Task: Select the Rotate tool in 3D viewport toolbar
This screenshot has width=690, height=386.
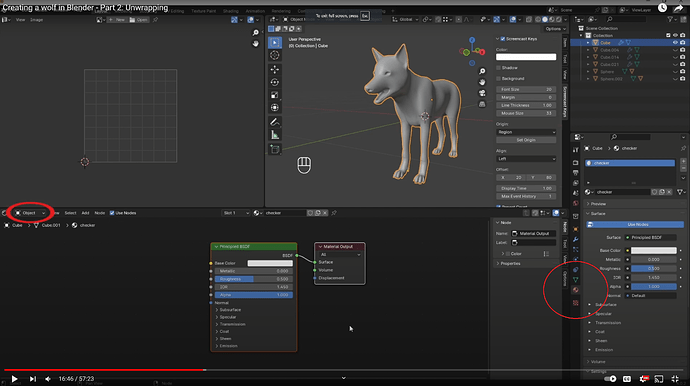Action: pyautogui.click(x=275, y=82)
